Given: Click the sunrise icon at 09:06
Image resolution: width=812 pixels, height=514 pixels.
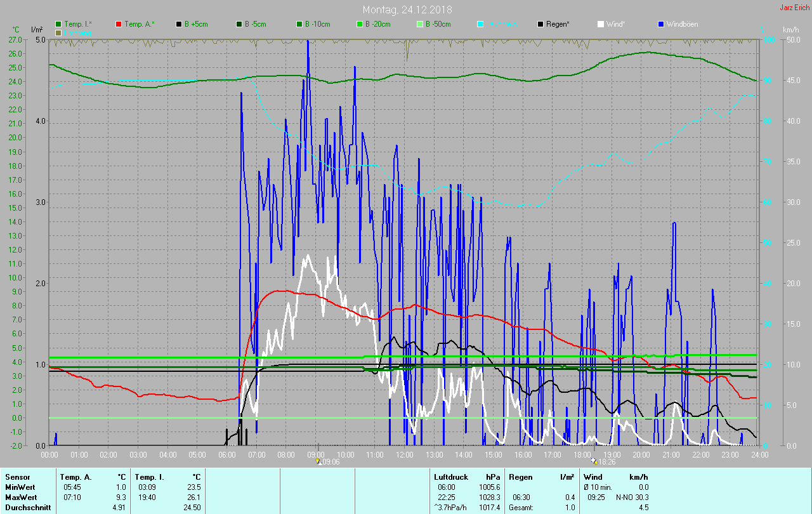Looking at the screenshot, I should (318, 461).
